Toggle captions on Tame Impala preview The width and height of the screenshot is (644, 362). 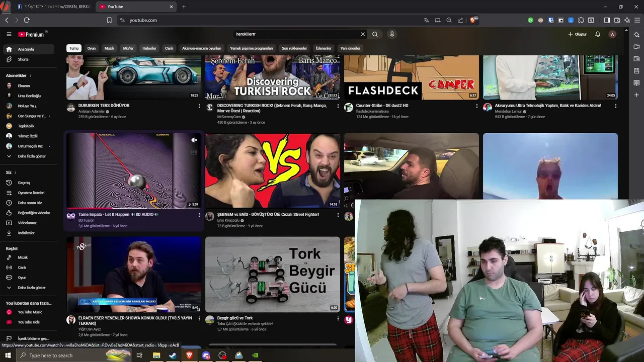pyautogui.click(x=194, y=152)
